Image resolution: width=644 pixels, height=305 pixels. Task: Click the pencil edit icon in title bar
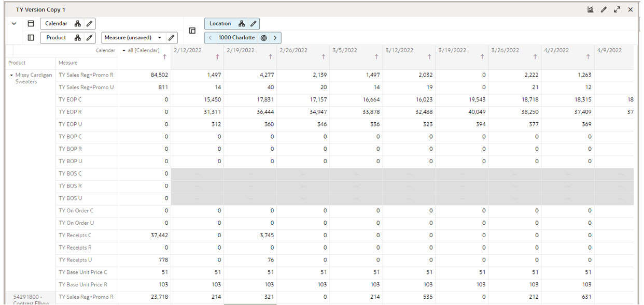click(x=604, y=9)
